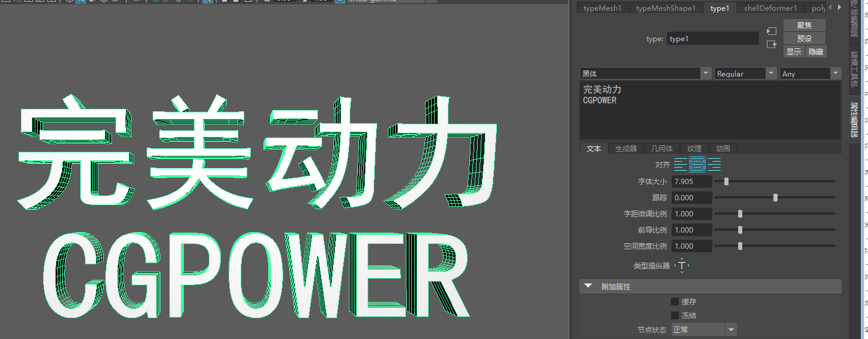
Task: Select the type1 node tab
Action: pyautogui.click(x=720, y=8)
